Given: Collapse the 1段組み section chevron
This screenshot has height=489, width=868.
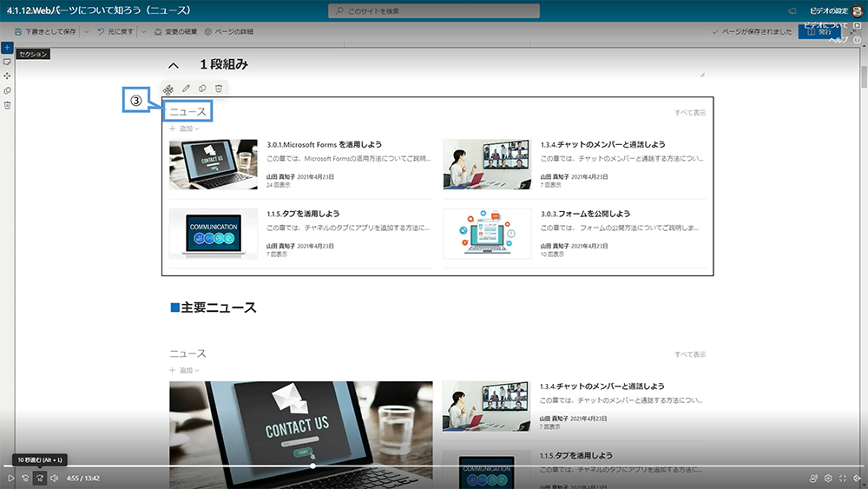Looking at the screenshot, I should point(174,65).
